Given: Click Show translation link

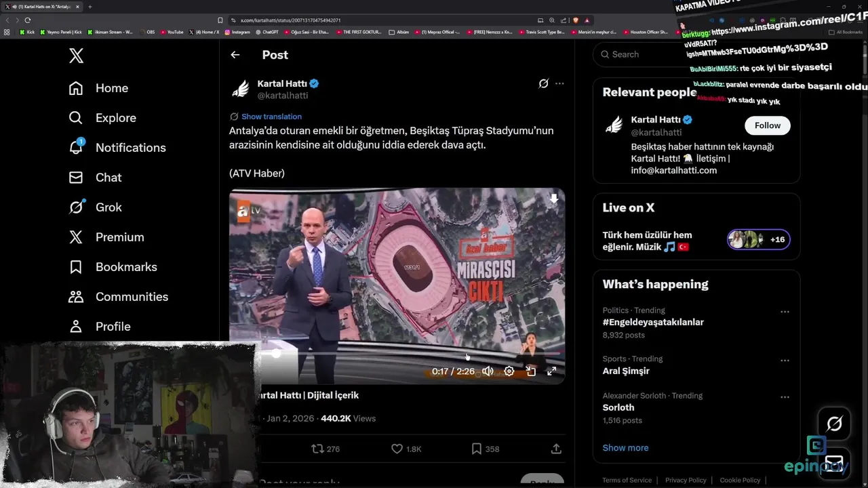Looking at the screenshot, I should click(271, 117).
